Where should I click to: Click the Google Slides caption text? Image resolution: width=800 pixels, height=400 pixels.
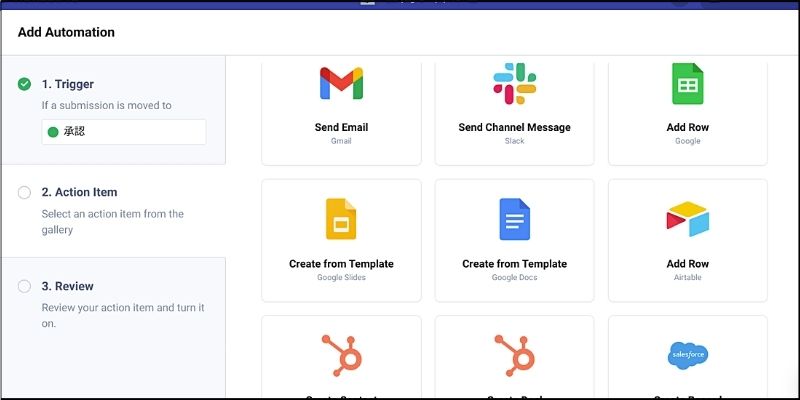341,278
